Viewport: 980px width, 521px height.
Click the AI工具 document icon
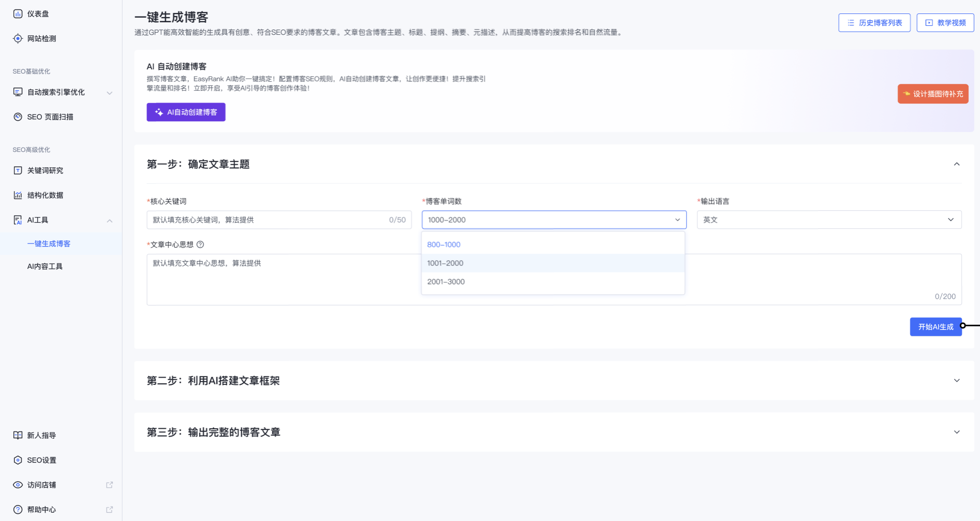coord(18,220)
